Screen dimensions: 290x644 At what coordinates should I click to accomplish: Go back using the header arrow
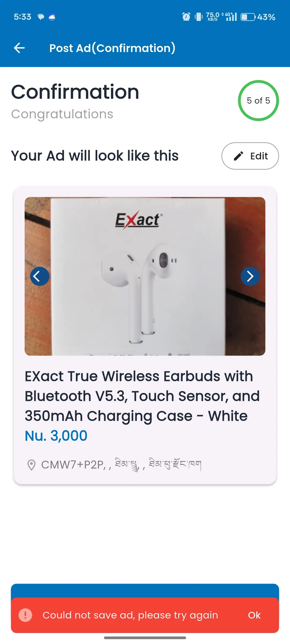coord(19,48)
